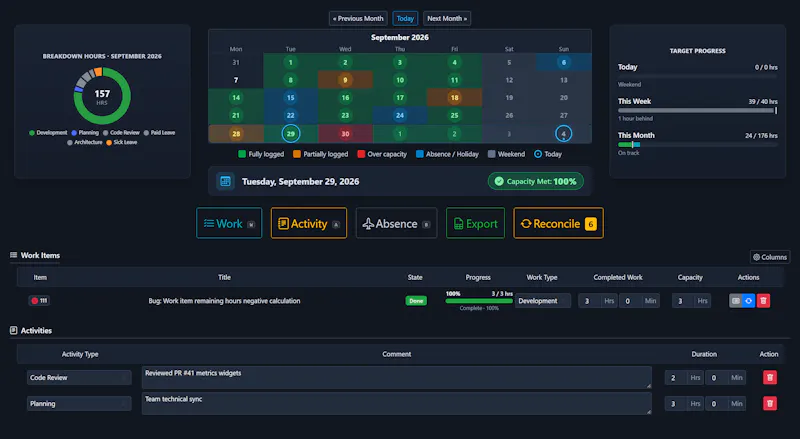This screenshot has width=800, height=439.
Task: Select calendar day 14
Action: coord(236,97)
